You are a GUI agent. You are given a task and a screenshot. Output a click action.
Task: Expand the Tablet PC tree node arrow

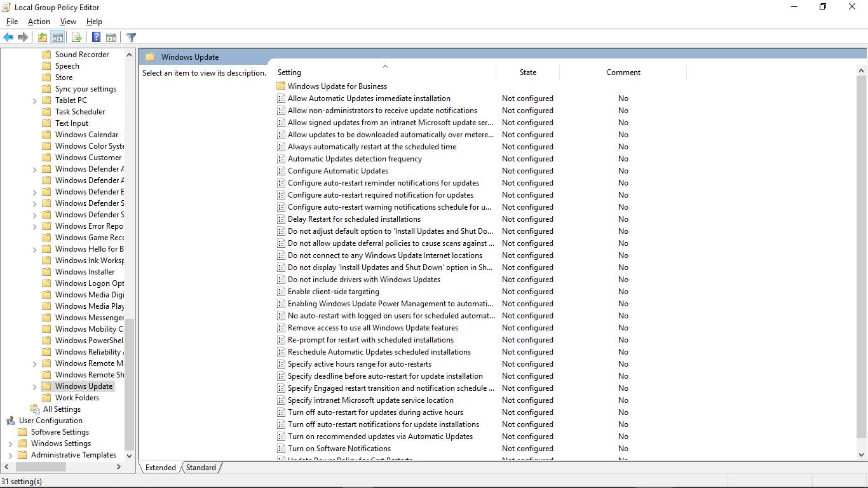[34, 100]
